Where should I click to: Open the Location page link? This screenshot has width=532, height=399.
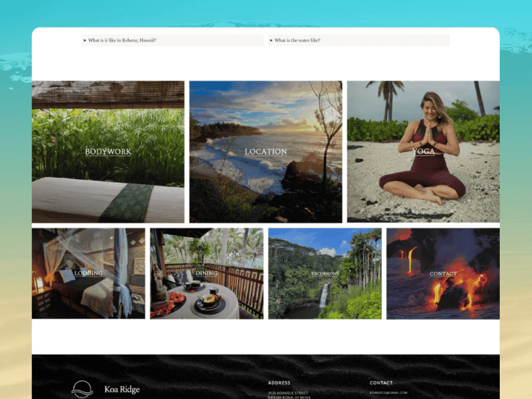265,152
